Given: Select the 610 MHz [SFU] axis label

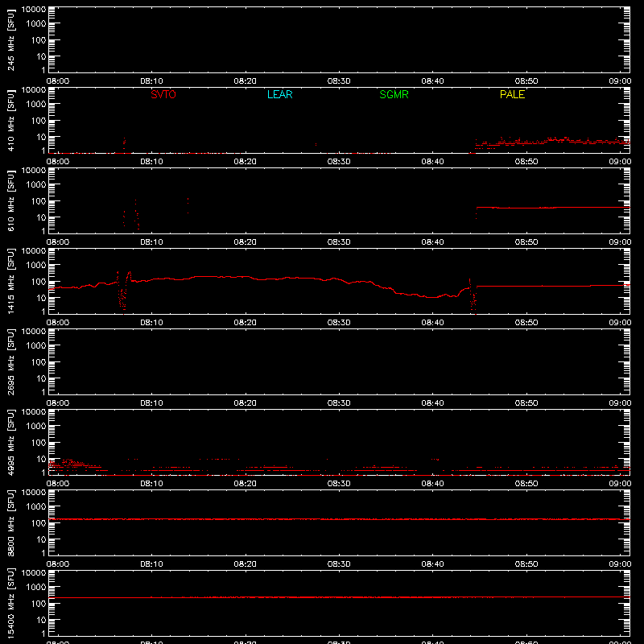Looking at the screenshot, I should 10,200.
